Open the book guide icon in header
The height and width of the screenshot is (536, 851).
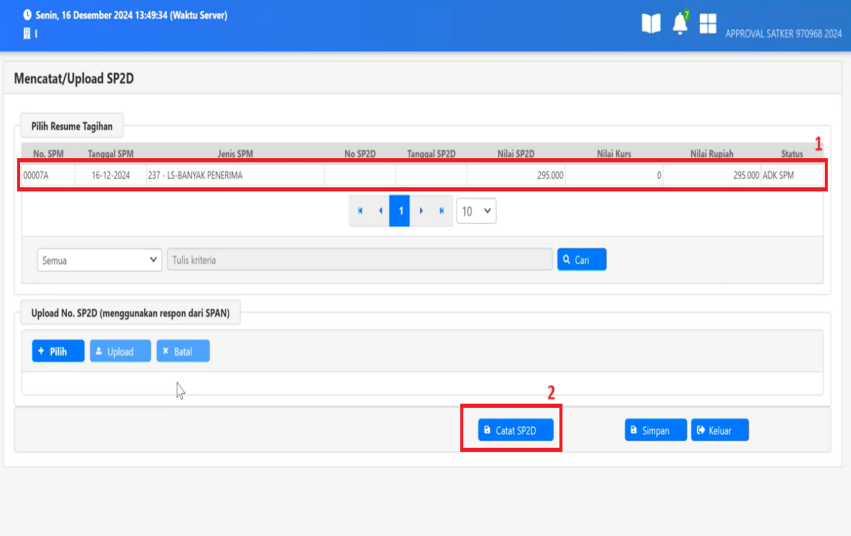[651, 23]
